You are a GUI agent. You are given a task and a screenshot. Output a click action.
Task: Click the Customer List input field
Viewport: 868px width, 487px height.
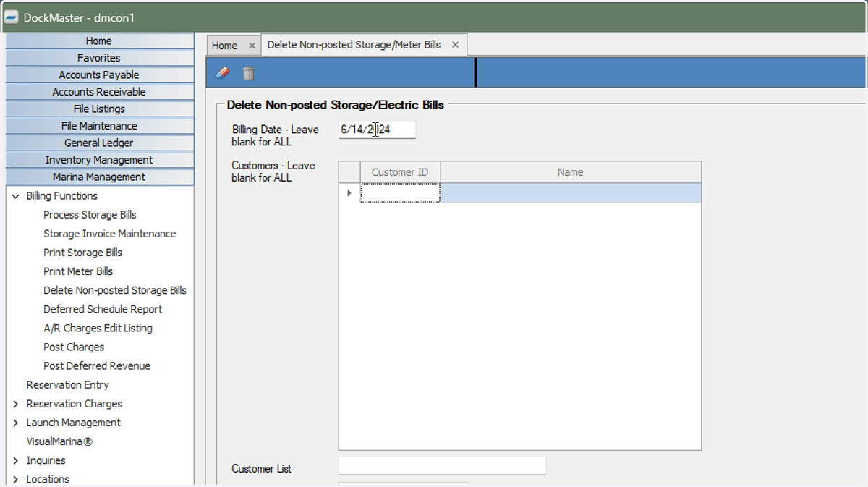[442, 466]
